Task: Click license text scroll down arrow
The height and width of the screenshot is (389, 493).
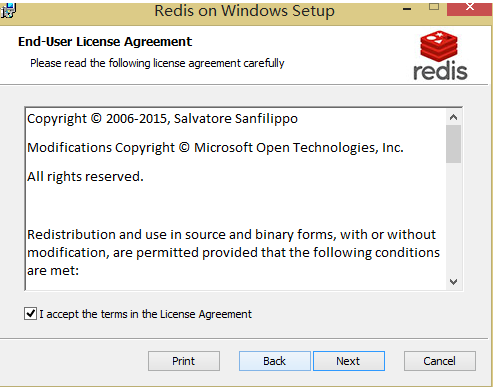Action: pyautogui.click(x=453, y=282)
